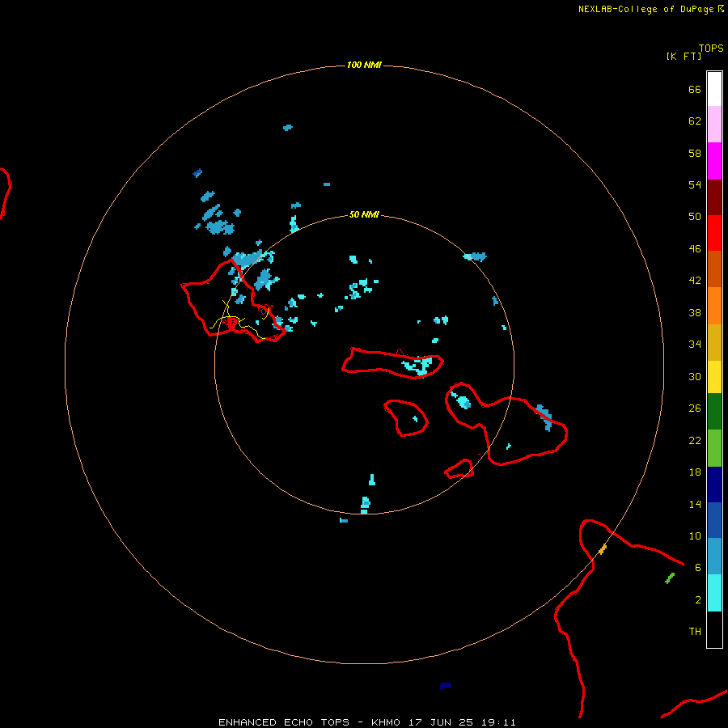
Task: Click the TOPS legend title
Action: [711, 49]
